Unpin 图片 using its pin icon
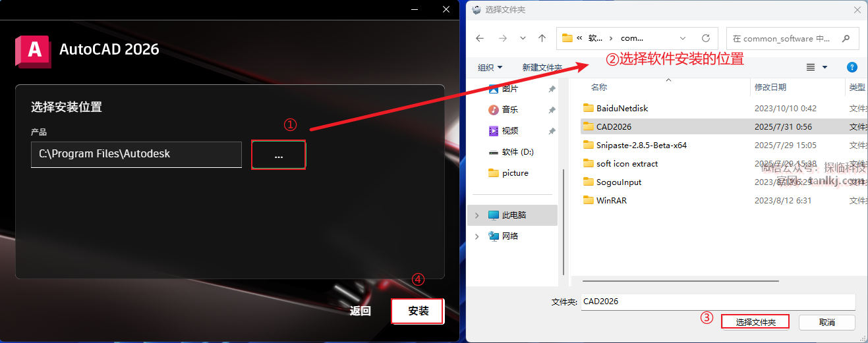Viewport: 868px width, 343px height. tap(552, 89)
